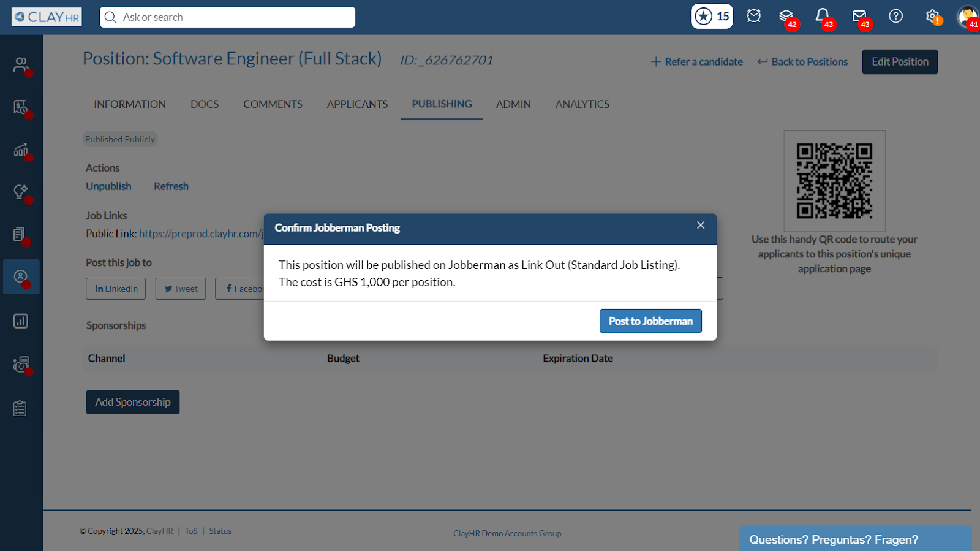Open the layers stack icon with 42 badge
This screenshot has width=980, height=551.
[786, 16]
